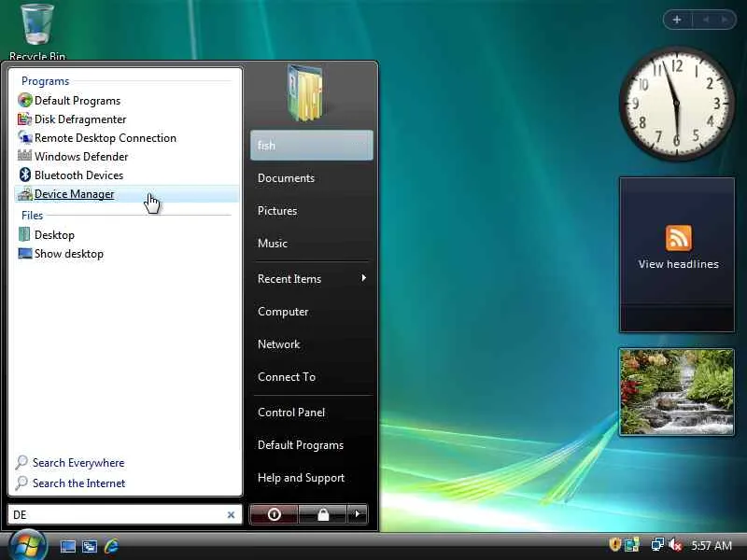Click the 5:57 AM taskbar clock
Image resolution: width=747 pixels, height=560 pixels.
pyautogui.click(x=712, y=545)
